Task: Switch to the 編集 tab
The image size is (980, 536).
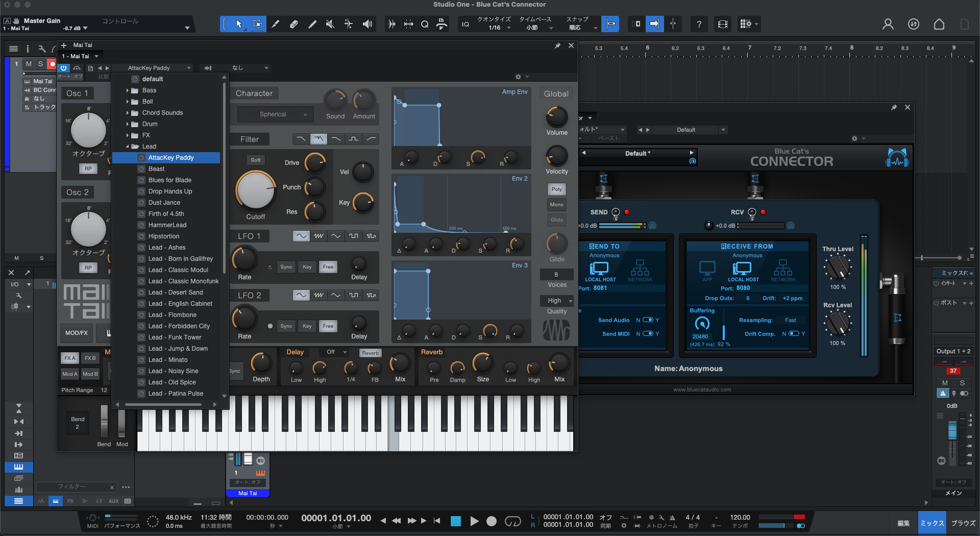Action: [903, 523]
